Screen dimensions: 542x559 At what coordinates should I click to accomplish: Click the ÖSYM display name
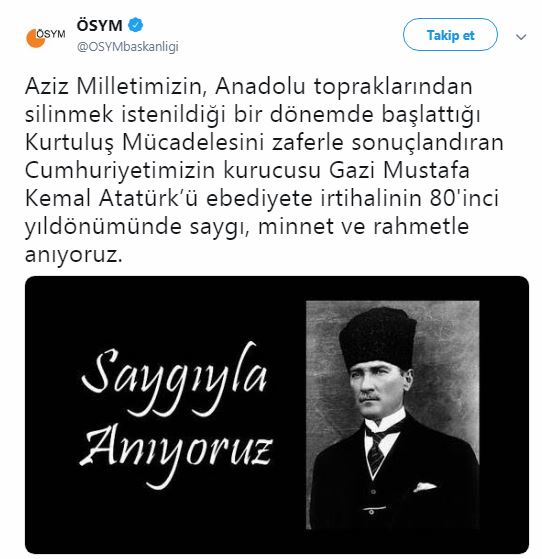click(99, 25)
